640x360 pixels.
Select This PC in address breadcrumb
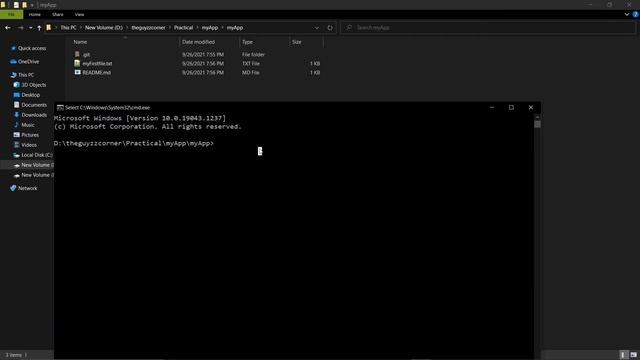tap(68, 28)
